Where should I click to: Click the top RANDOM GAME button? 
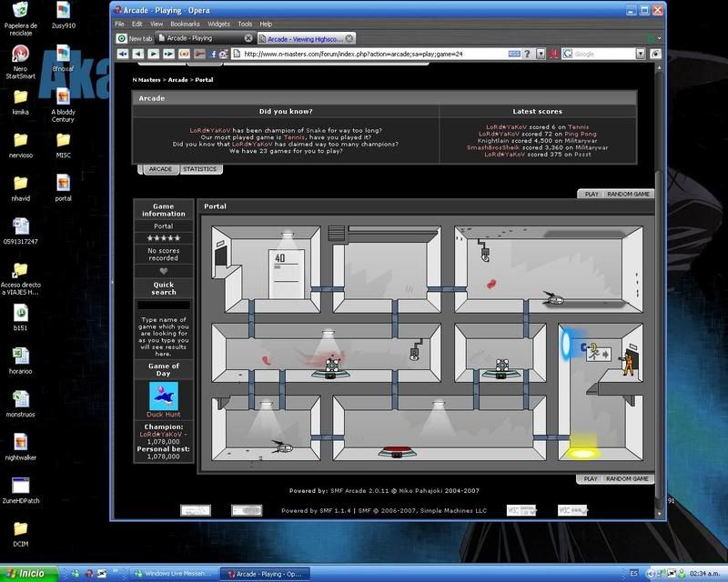coord(628,194)
